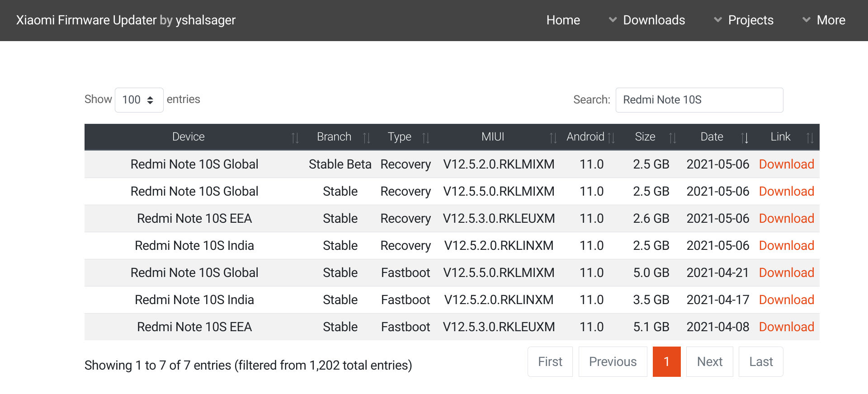Screen dimensions: 868x394
Task: Sort table by Size column
Action: (x=651, y=137)
